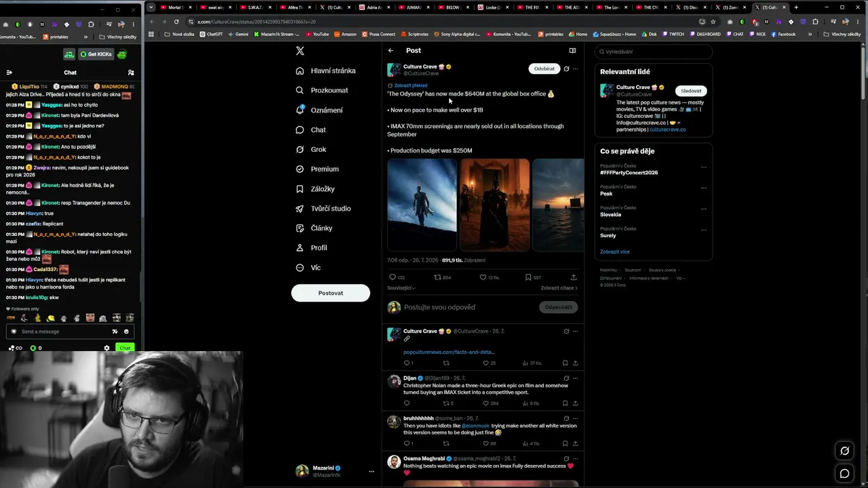Expand the Související sort dropdown
Image resolution: width=868 pixels, height=488 pixels.
point(401,288)
